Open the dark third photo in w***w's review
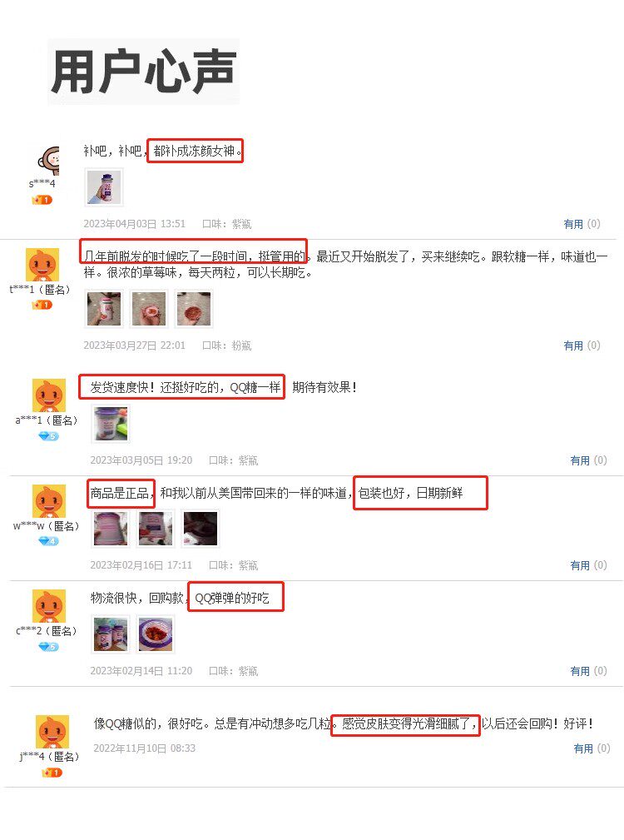This screenshot has height=840, width=624. [x=201, y=528]
